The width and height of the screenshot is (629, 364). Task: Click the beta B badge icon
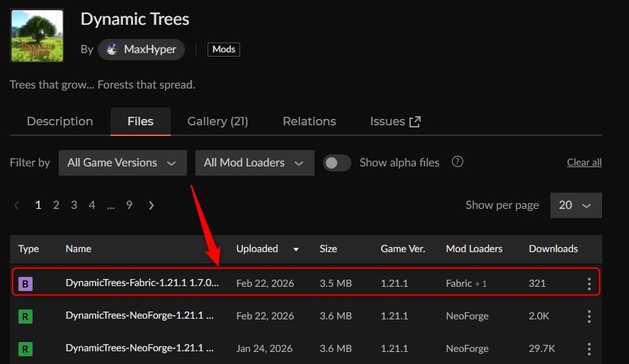point(25,284)
